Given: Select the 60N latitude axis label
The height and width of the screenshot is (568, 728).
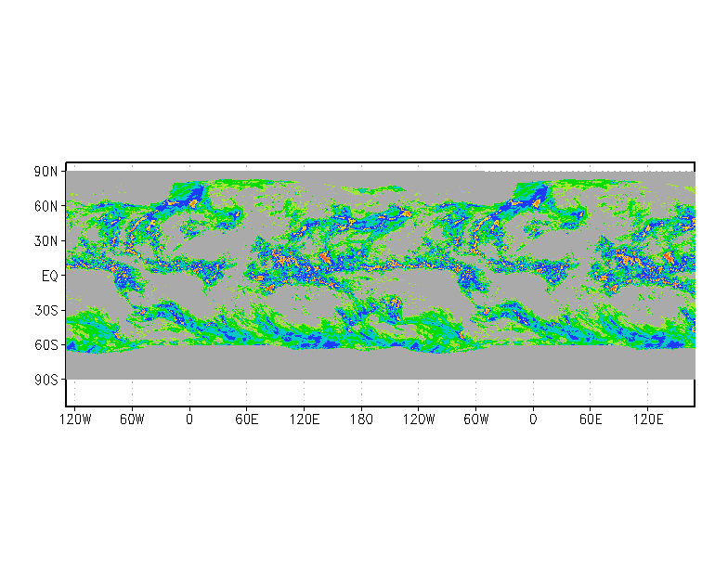Looking at the screenshot, I should [46, 206].
